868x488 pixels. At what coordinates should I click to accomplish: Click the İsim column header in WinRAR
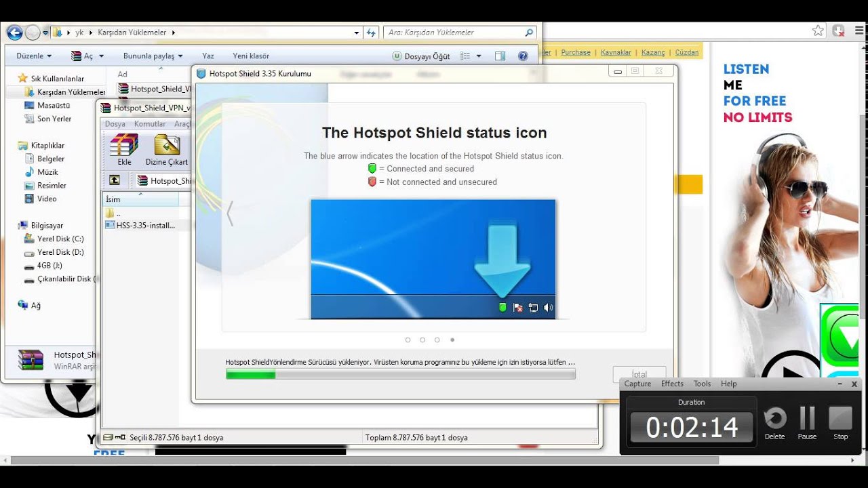(140, 199)
